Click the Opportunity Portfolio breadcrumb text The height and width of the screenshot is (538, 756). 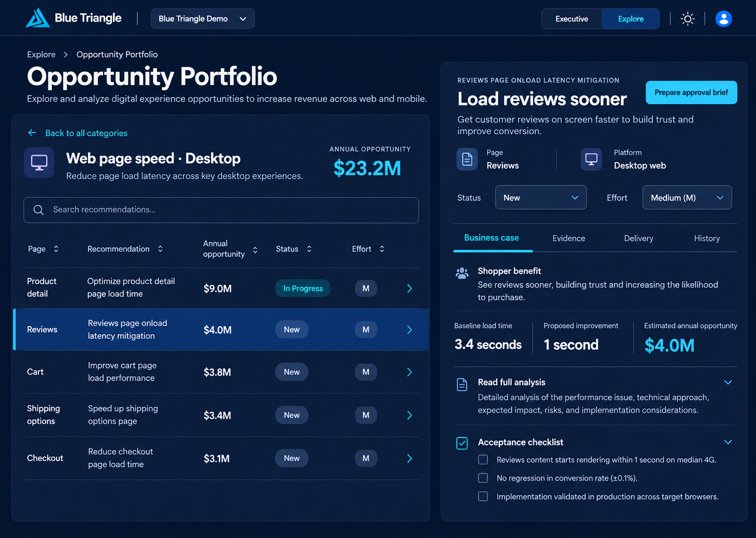click(117, 54)
